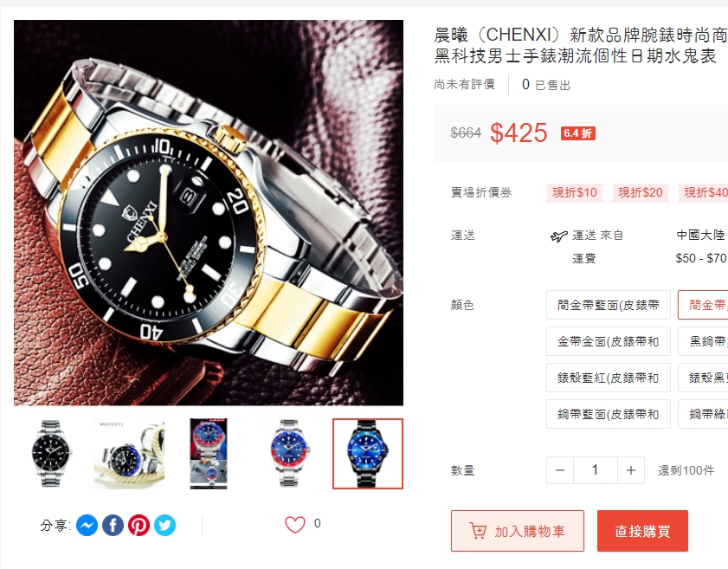The image size is (728, 569).
Task: Click the 加入購物車 add-to-cart button
Action: click(518, 531)
